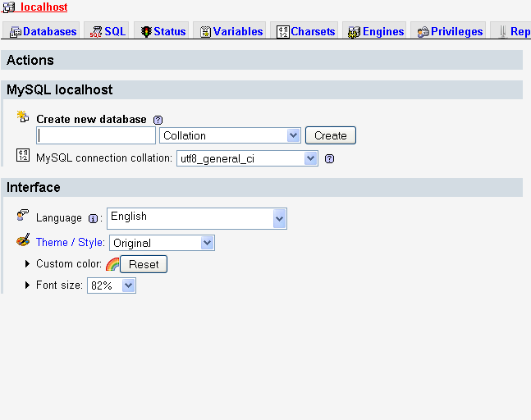Pick a custom color with rainbow icon
The height and width of the screenshot is (420, 531).
pyautogui.click(x=112, y=264)
